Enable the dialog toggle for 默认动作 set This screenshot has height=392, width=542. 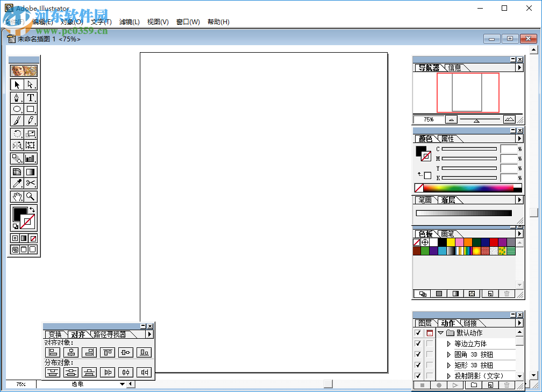430,333
